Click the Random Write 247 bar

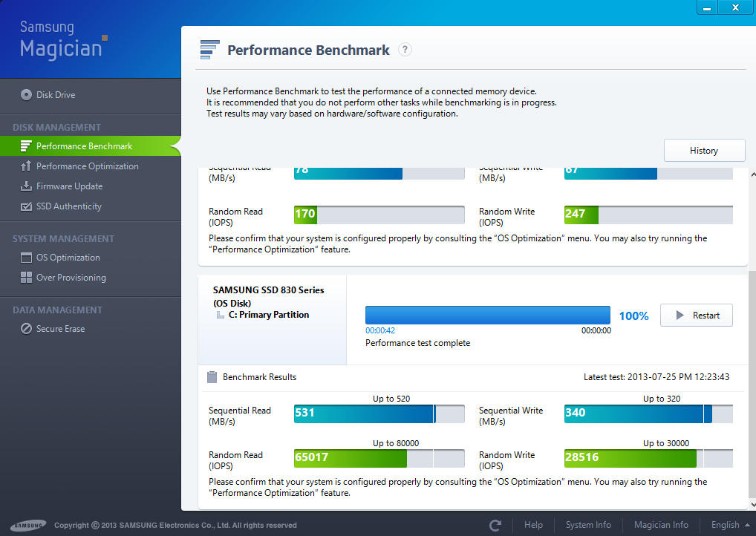pyautogui.click(x=648, y=215)
